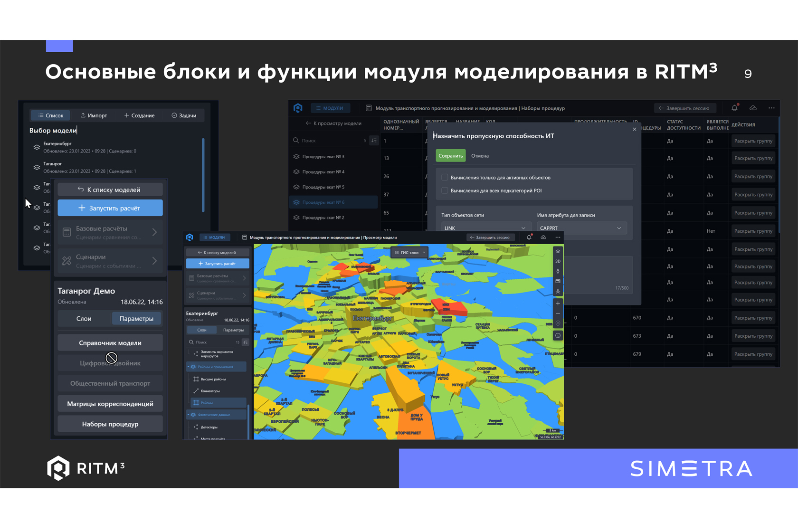Open notifications bell in the map viewer header
The height and width of the screenshot is (532, 798).
click(x=529, y=237)
